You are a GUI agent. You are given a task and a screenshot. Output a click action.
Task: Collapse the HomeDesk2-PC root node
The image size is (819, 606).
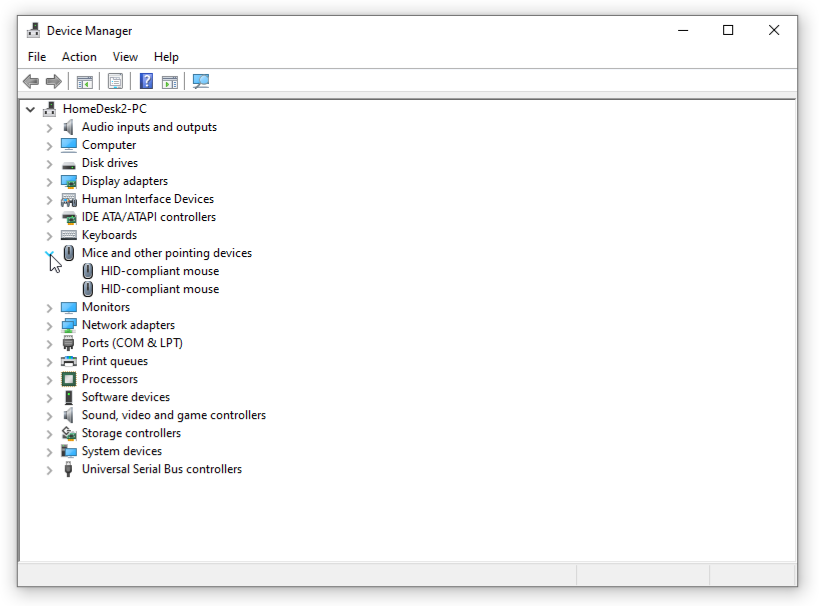click(x=30, y=109)
